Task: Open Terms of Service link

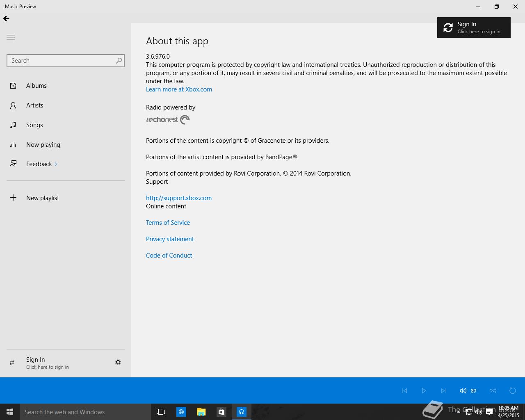Action: (168, 223)
